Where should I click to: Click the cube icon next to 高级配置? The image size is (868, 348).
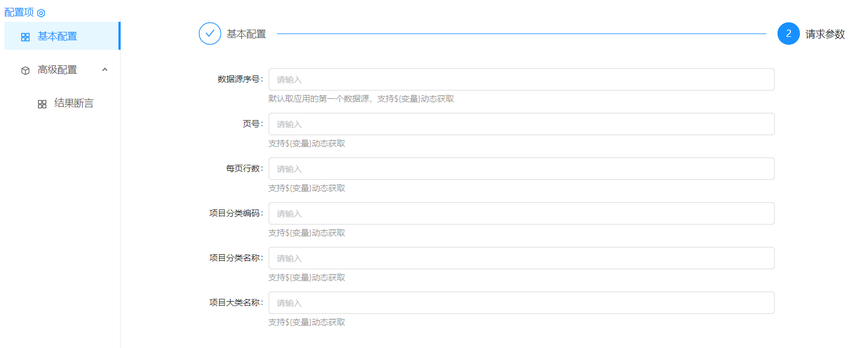tap(25, 70)
